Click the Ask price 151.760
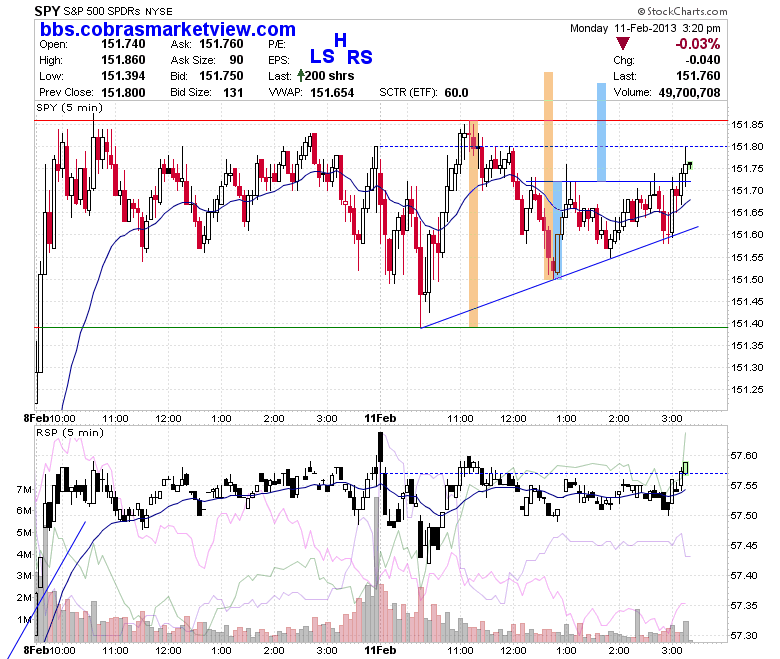The width and height of the screenshot is (780, 659). pyautogui.click(x=221, y=44)
